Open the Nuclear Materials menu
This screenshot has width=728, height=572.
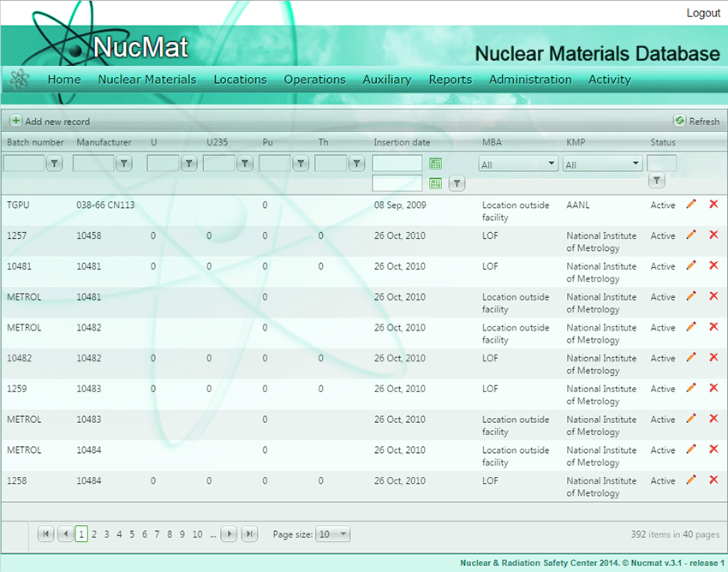(147, 80)
